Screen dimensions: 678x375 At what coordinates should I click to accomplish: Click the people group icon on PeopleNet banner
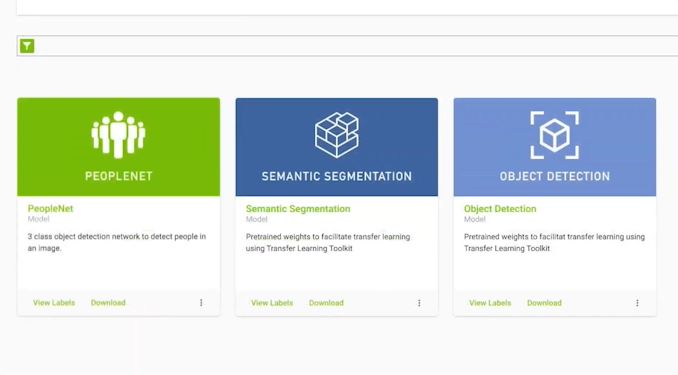[118, 135]
